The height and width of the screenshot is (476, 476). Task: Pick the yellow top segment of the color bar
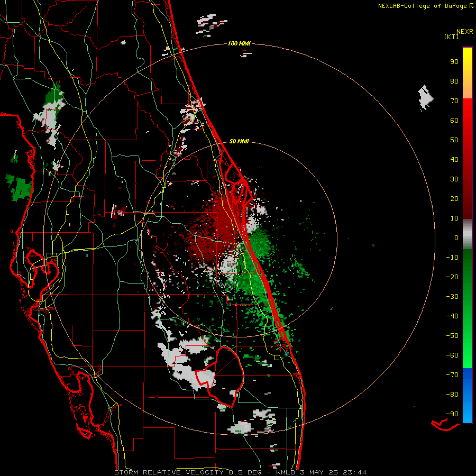point(467,73)
